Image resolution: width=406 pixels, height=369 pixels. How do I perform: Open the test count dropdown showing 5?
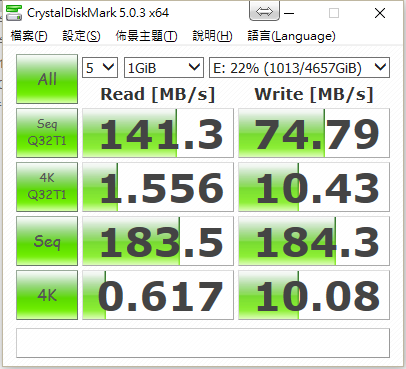tap(100, 68)
